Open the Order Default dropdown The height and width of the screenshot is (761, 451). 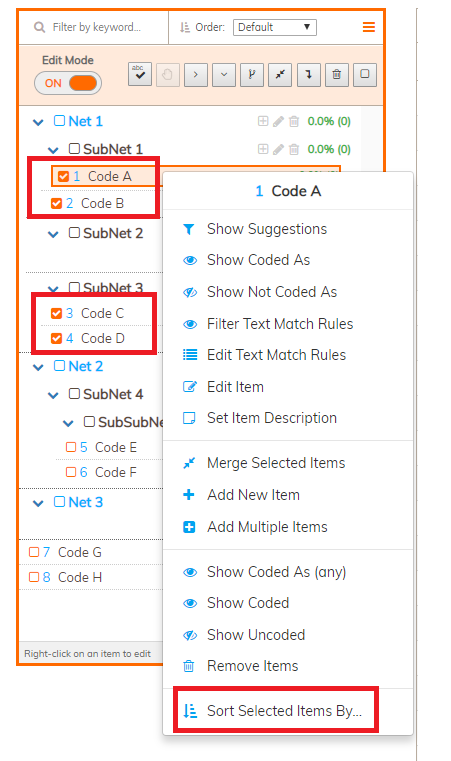click(x=275, y=27)
